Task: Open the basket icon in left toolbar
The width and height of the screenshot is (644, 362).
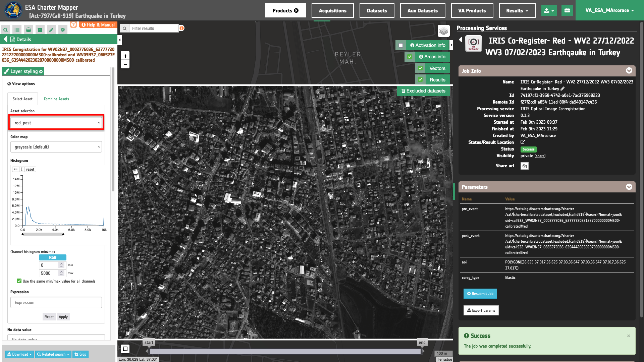Action: (29, 30)
